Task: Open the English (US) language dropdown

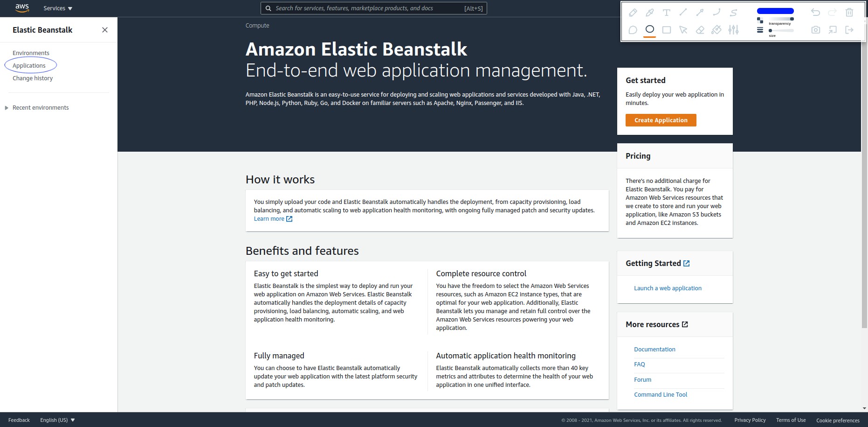Action: 57,420
